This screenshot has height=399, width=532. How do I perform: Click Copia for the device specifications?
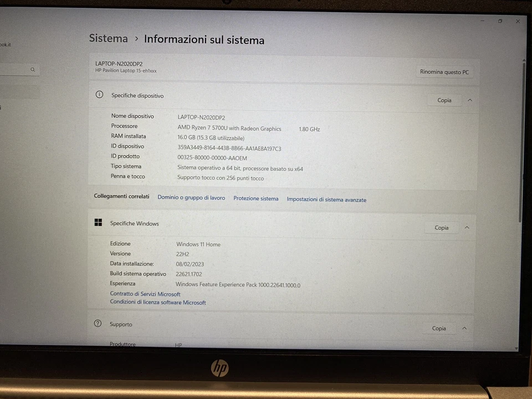[444, 100]
